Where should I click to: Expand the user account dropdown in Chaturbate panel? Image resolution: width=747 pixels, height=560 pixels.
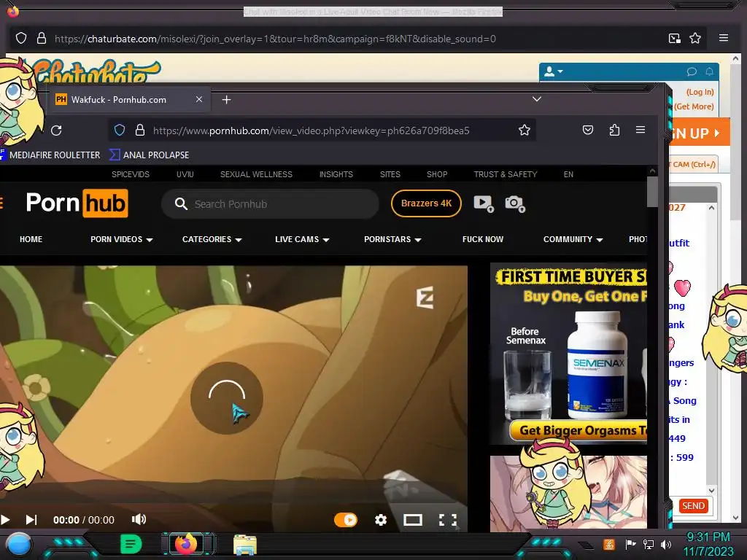[x=554, y=72]
